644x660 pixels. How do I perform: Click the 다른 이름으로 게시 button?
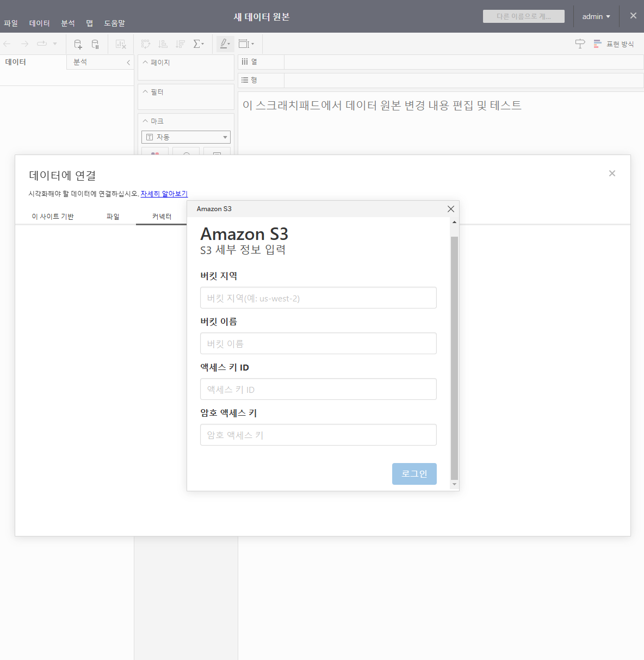click(x=524, y=16)
